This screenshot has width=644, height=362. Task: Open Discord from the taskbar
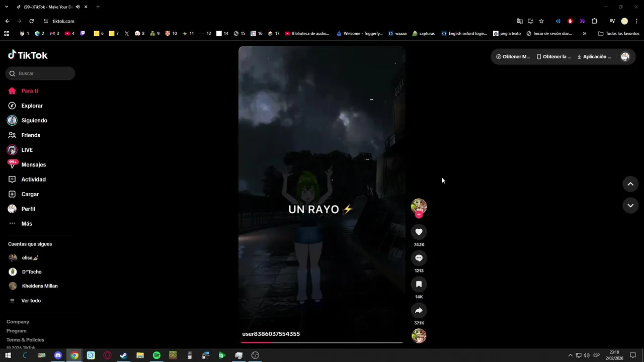(58, 355)
